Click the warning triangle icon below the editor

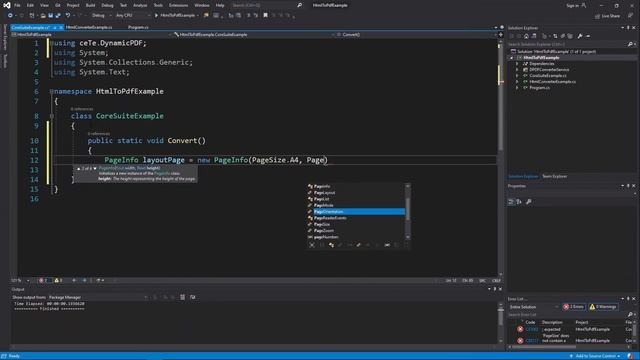click(57, 280)
